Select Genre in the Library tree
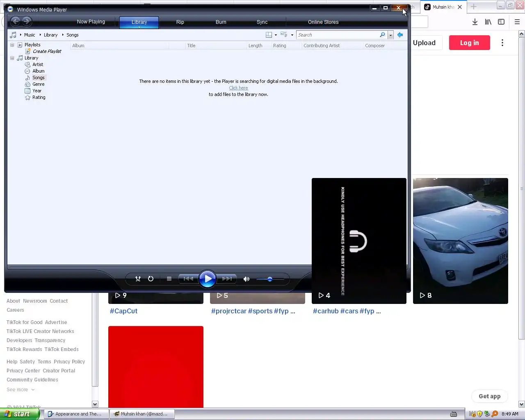 (x=39, y=84)
